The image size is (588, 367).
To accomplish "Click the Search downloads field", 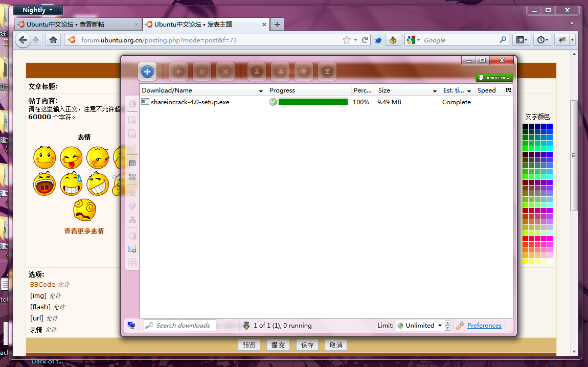I will tap(180, 326).
